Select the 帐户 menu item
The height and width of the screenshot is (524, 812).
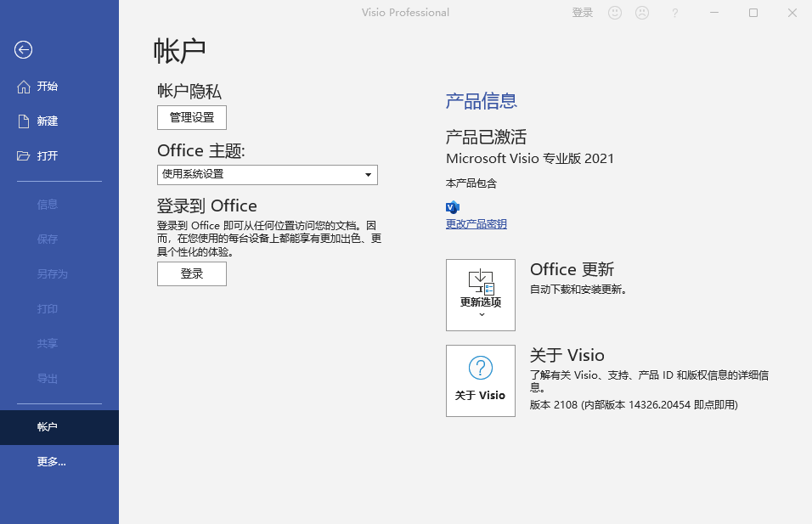pyautogui.click(x=59, y=427)
